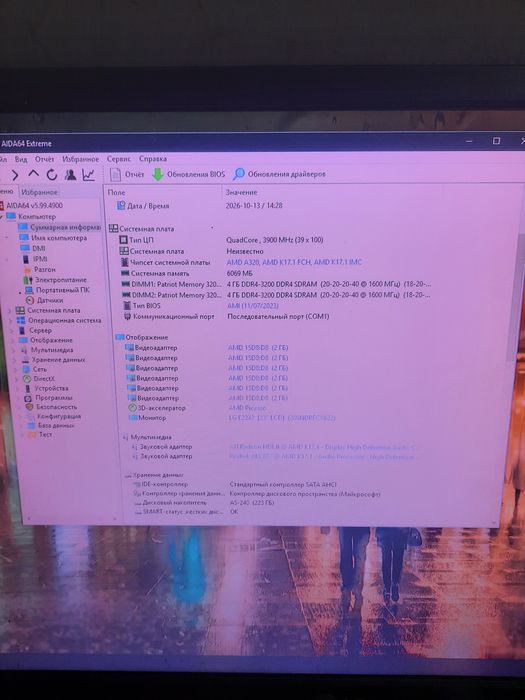Select Устройства tree item
525x700 pixels.
click(52, 388)
